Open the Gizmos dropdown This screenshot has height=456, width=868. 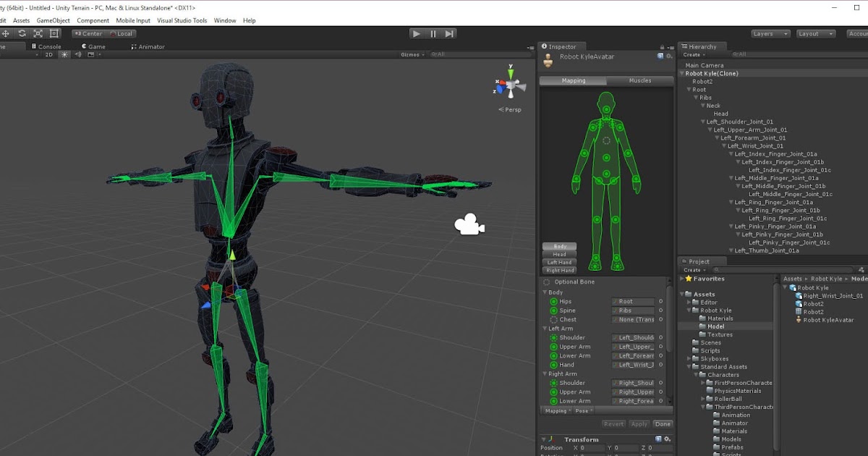pyautogui.click(x=412, y=54)
